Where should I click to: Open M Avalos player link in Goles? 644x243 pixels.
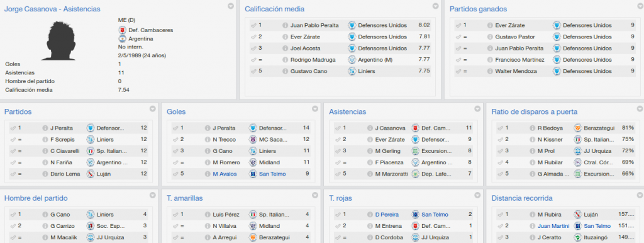pos(225,174)
